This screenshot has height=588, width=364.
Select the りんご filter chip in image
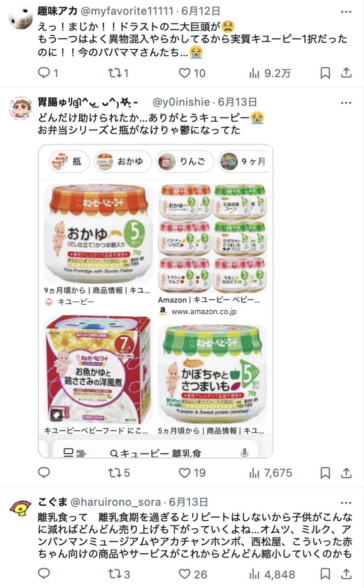click(x=185, y=162)
